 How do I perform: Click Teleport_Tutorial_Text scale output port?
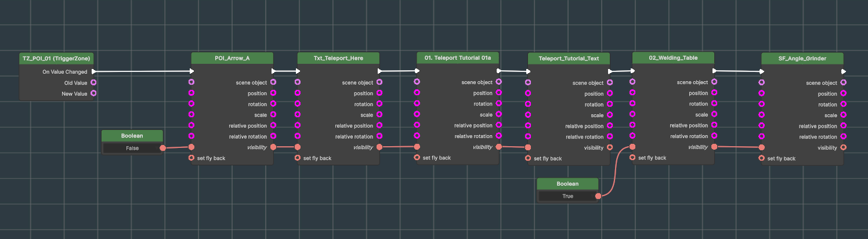point(610,115)
